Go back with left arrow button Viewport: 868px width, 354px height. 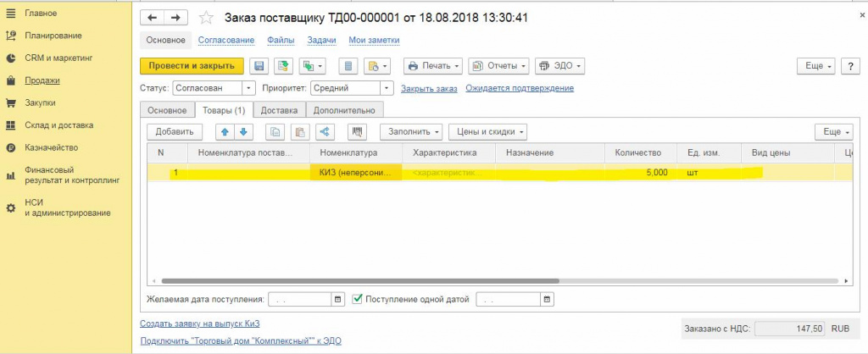pyautogui.click(x=153, y=18)
